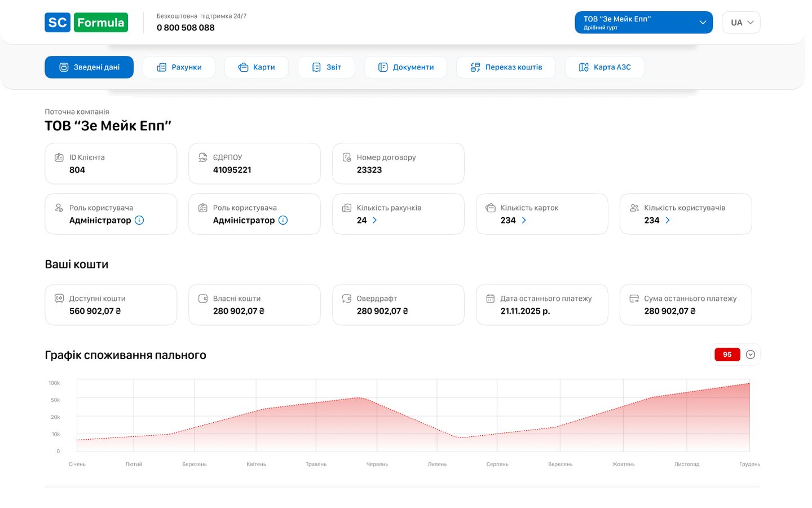Switch to the Рахунки tab
The height and width of the screenshot is (508, 812).
179,67
